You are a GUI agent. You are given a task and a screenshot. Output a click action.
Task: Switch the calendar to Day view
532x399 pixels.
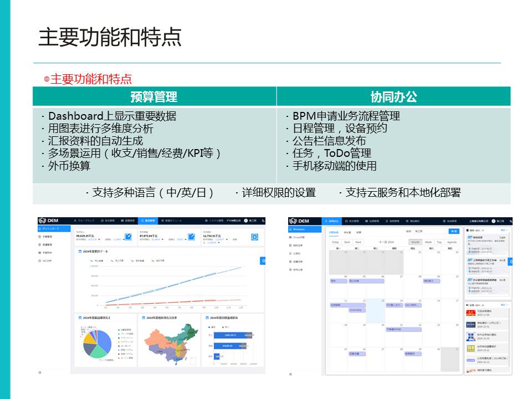click(x=439, y=242)
